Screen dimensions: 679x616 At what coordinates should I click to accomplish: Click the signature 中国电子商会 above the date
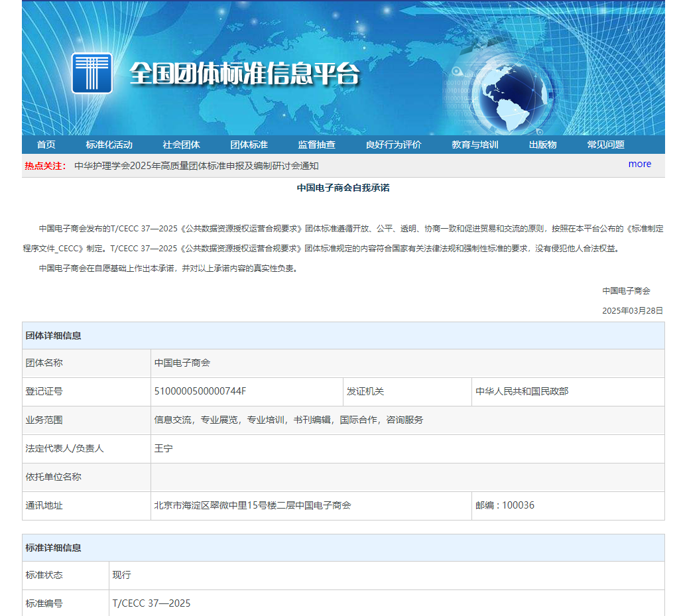626,291
